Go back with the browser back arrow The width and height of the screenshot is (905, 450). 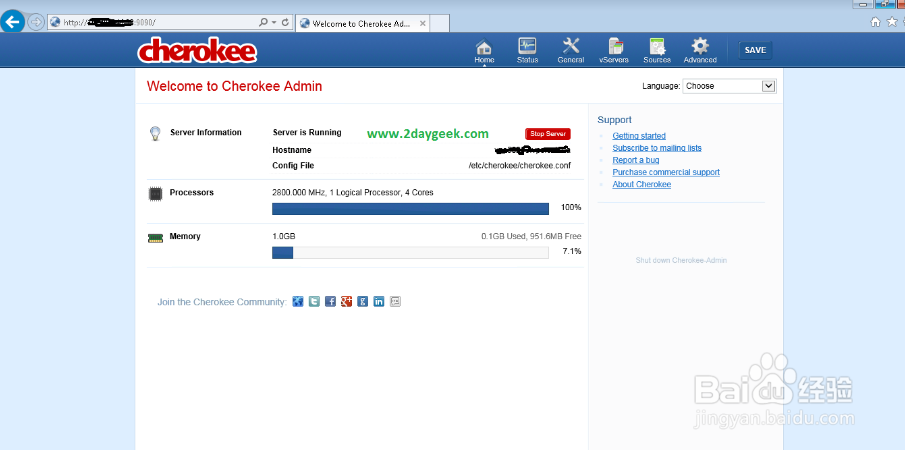pos(13,22)
